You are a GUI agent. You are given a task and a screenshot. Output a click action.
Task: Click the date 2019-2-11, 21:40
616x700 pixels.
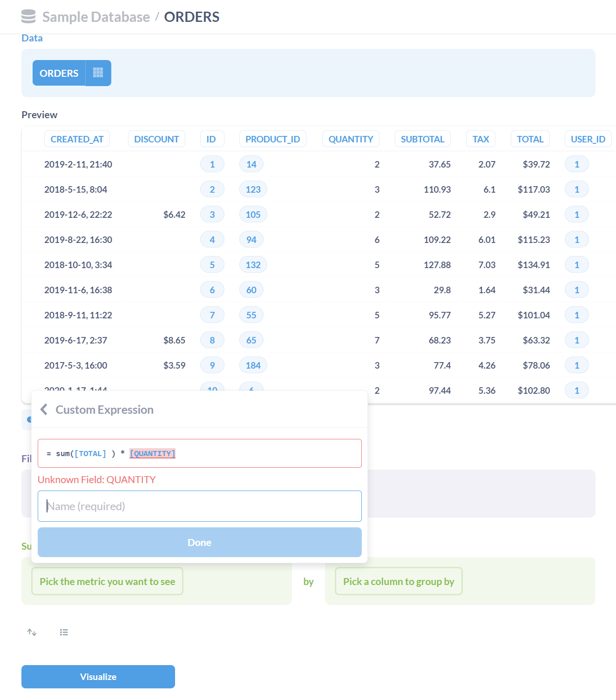point(78,164)
